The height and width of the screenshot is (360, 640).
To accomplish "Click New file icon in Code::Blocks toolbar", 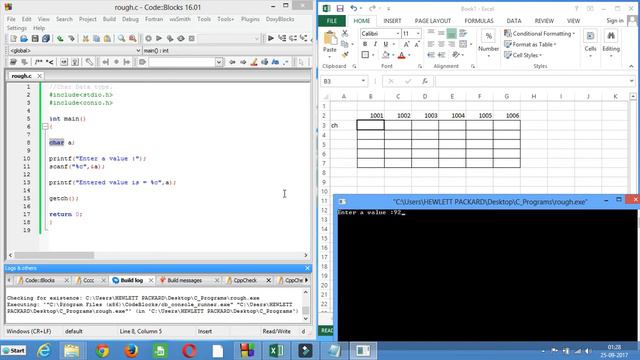I will pos(13,39).
